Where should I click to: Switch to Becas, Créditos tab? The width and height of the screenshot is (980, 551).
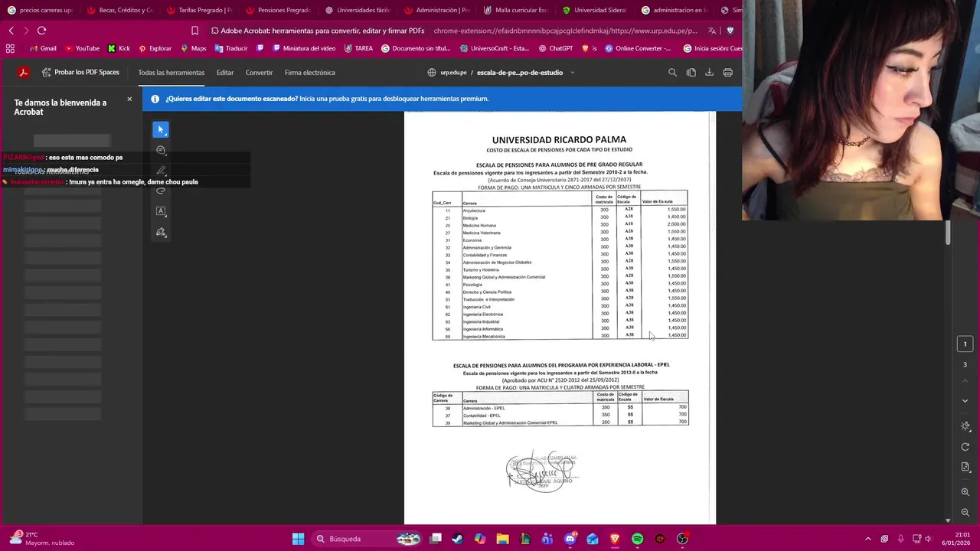[x=120, y=10]
